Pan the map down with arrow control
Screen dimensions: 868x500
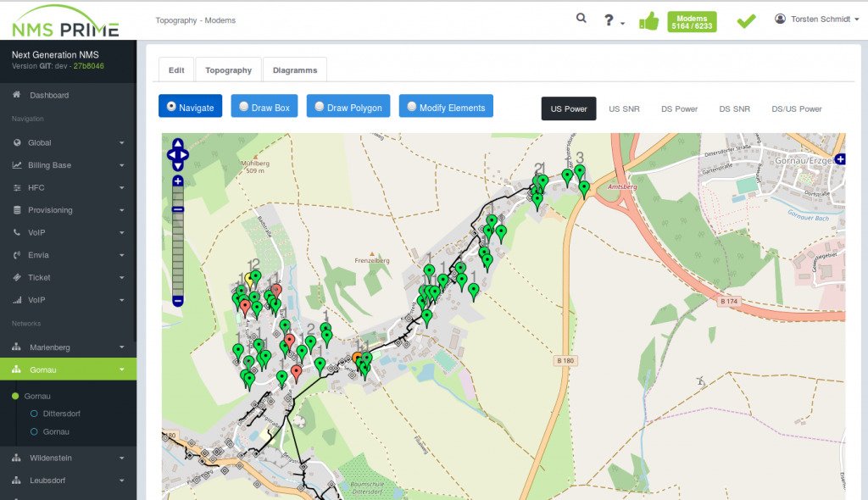click(x=178, y=165)
